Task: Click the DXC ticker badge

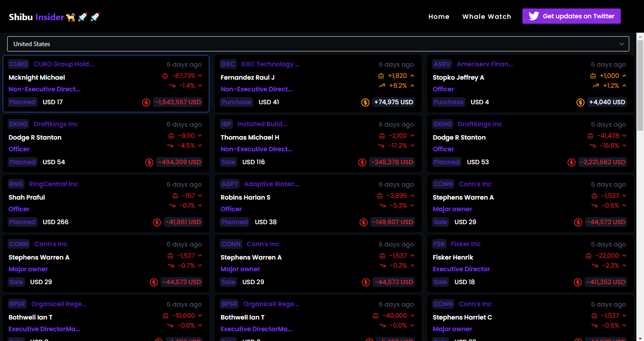Action: click(228, 64)
